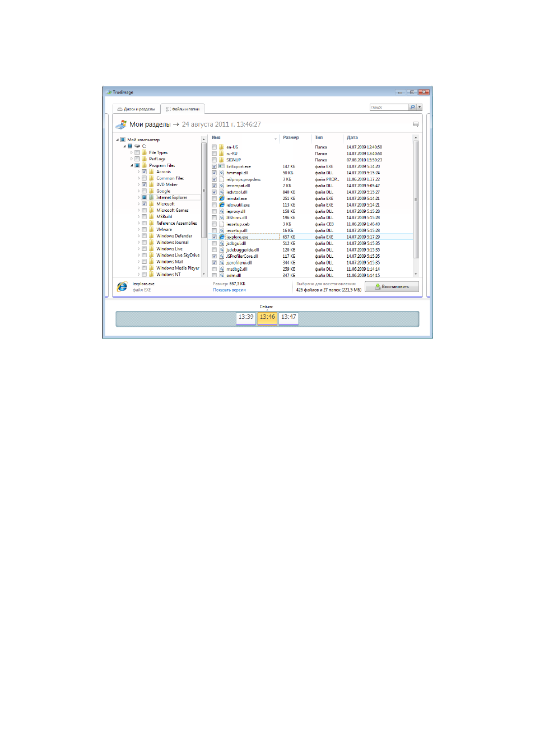Viewport: 535px width, 756px height.
Task: Check the ieinstal.exe checkbox
Action: pos(214,198)
